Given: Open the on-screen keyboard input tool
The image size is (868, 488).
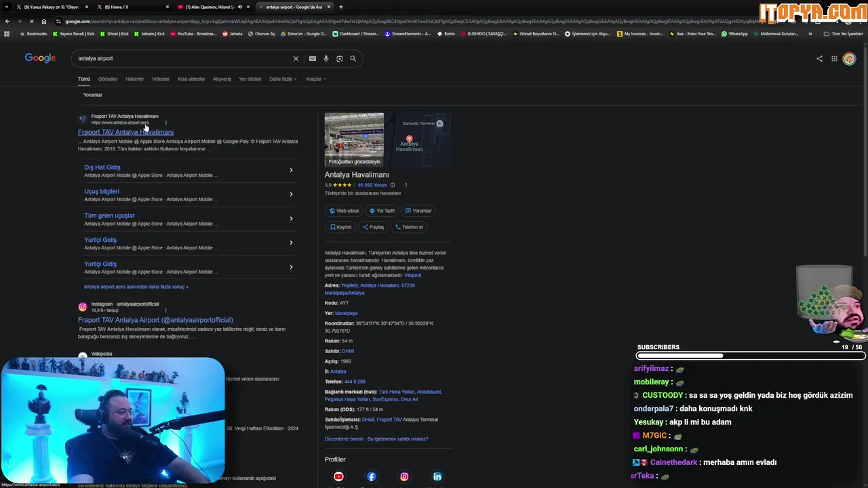Looking at the screenshot, I should click(313, 58).
